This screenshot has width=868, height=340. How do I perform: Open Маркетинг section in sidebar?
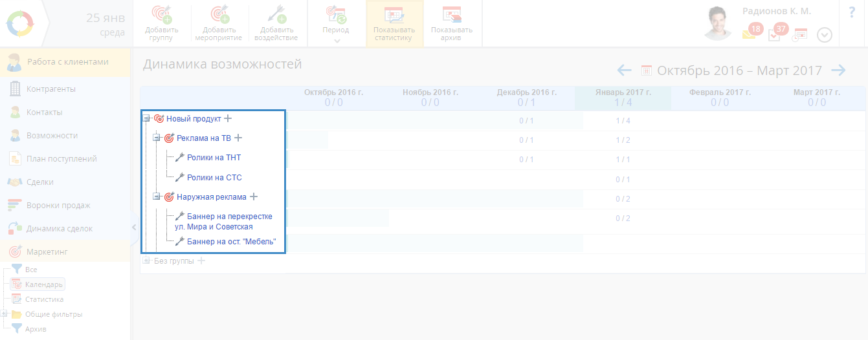(65, 251)
